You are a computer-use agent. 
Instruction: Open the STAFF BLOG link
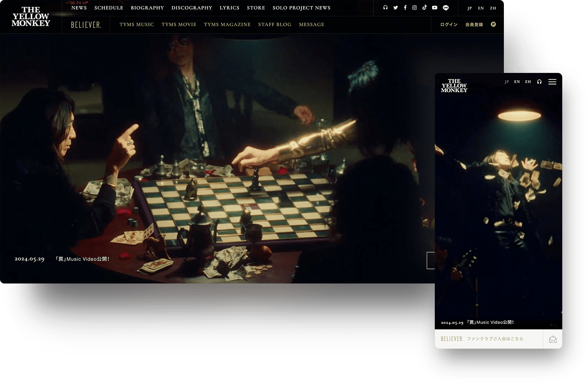[275, 24]
